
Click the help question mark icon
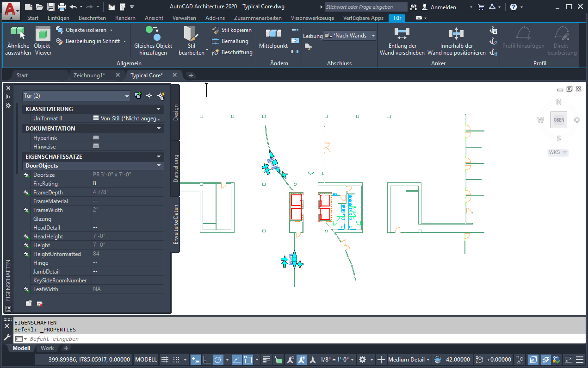(x=514, y=7)
